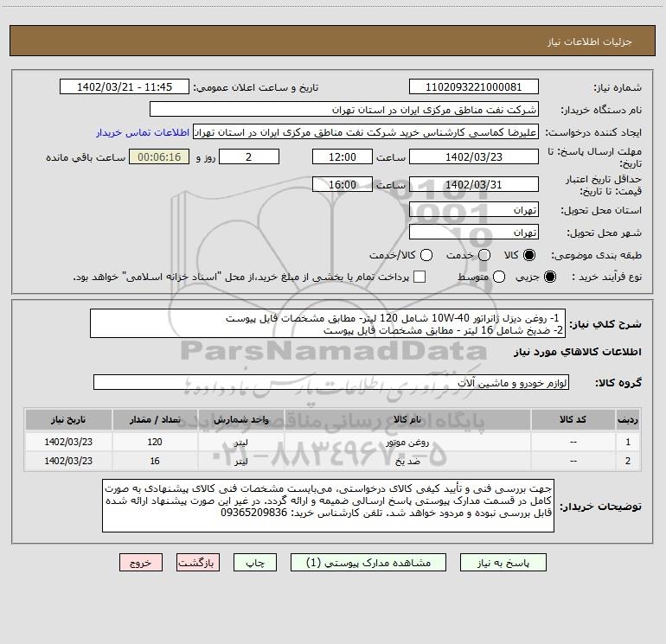Click the ردیف column header
666x644 pixels.
[628, 419]
